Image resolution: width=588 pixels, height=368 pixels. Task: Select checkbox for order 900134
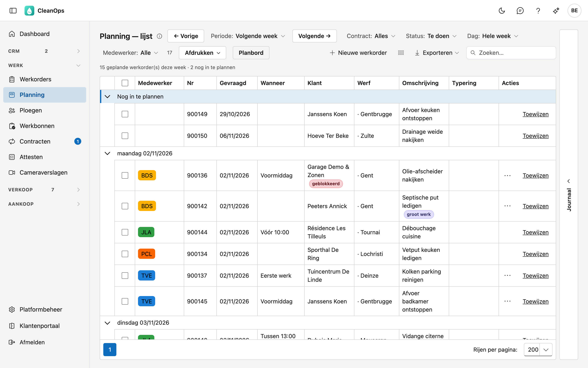click(x=125, y=254)
